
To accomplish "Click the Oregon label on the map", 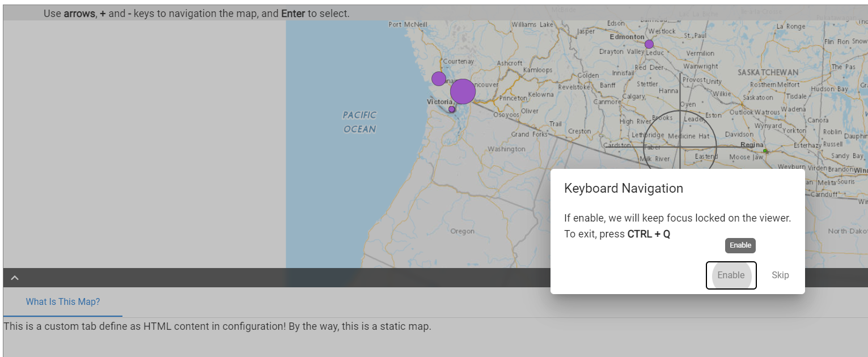I will coord(461,231).
